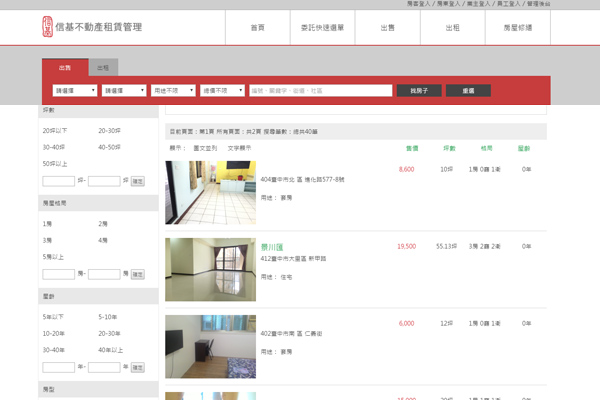Click the minimum 坪 input field

(x=59, y=181)
